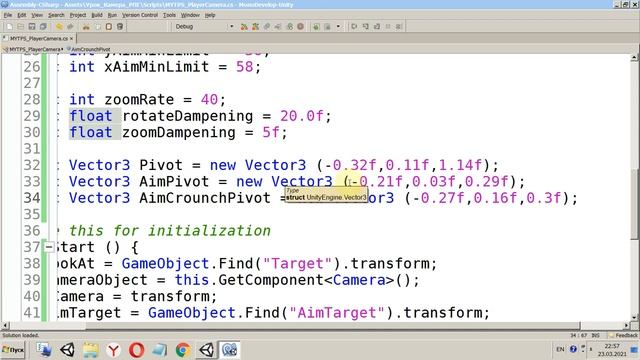Copy selection using the toolbar icon
This screenshot has width=640, height=360.
(x=98, y=27)
